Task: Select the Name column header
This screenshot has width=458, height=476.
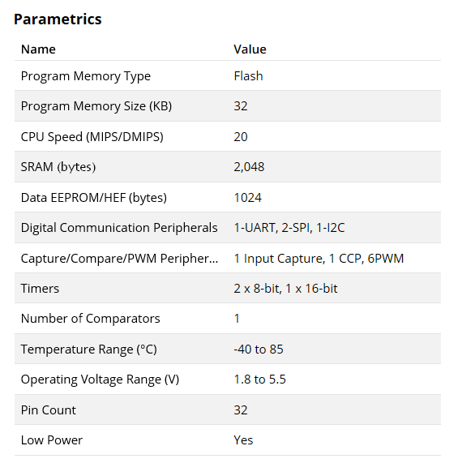Action: [x=38, y=49]
